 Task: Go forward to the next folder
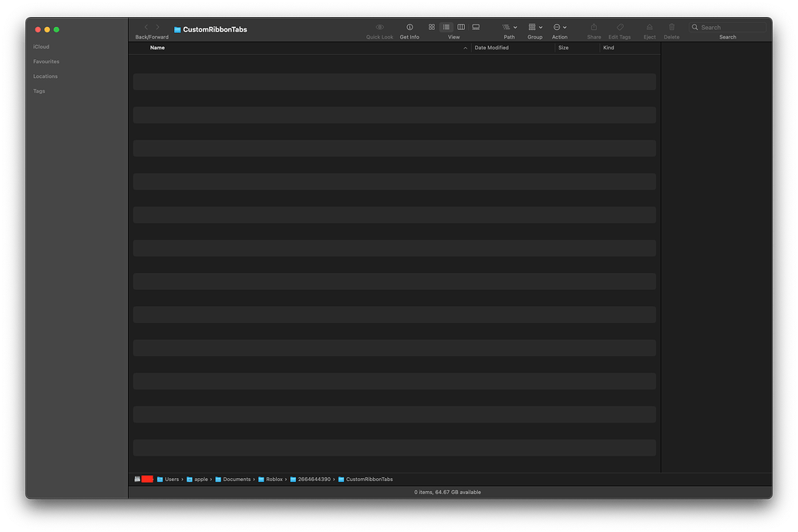pyautogui.click(x=158, y=28)
